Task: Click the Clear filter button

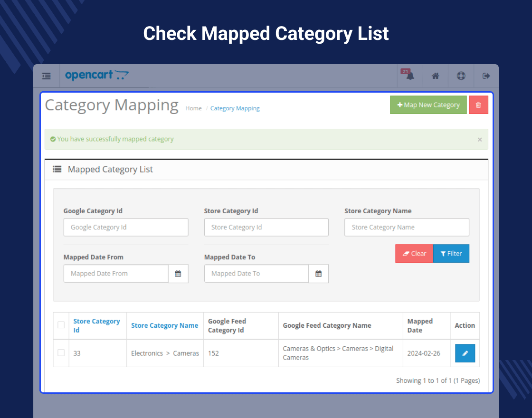Action: coord(414,254)
